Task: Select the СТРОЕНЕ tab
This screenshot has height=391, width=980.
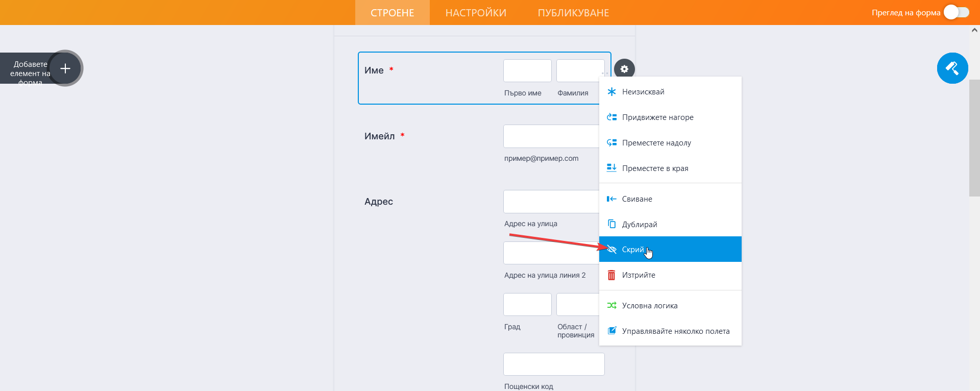Action: point(392,13)
